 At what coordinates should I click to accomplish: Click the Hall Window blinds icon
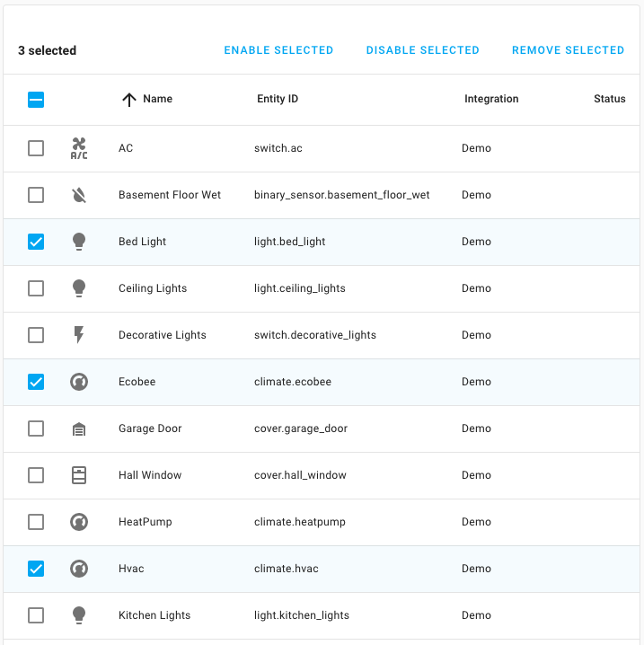point(79,475)
